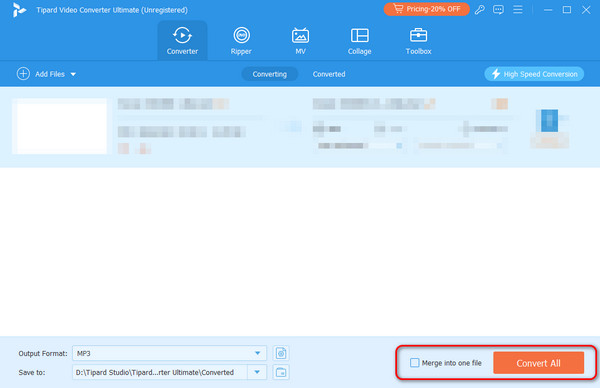This screenshot has height=388, width=600.
Task: Click the register key icon
Action: click(479, 10)
